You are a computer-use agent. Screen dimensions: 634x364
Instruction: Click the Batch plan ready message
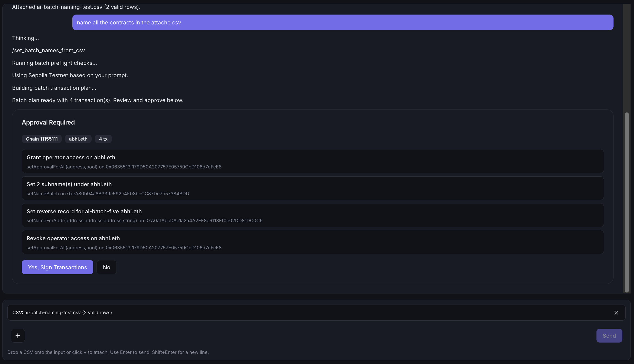tap(98, 100)
